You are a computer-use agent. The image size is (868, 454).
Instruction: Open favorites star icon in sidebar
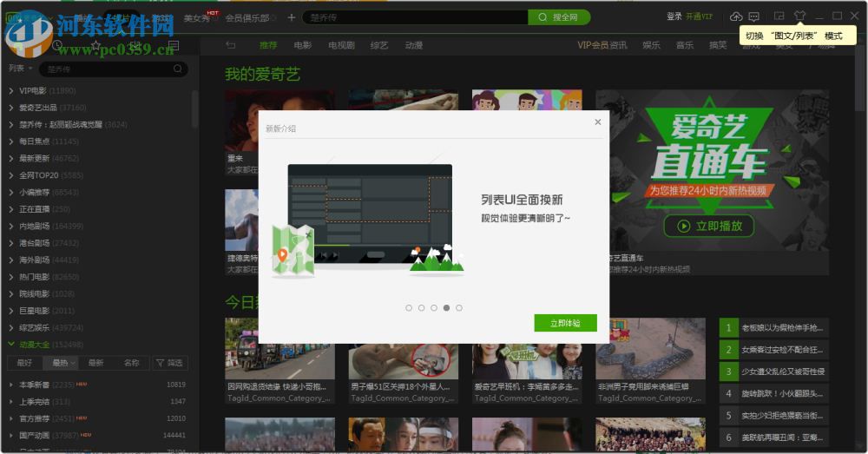pyautogui.click(x=96, y=45)
